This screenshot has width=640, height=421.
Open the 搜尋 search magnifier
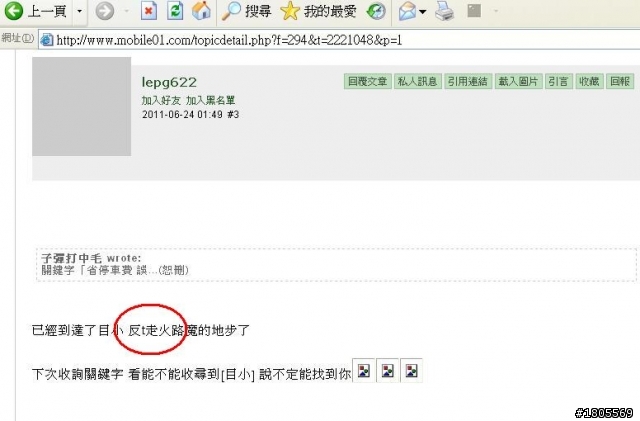[x=247, y=11]
